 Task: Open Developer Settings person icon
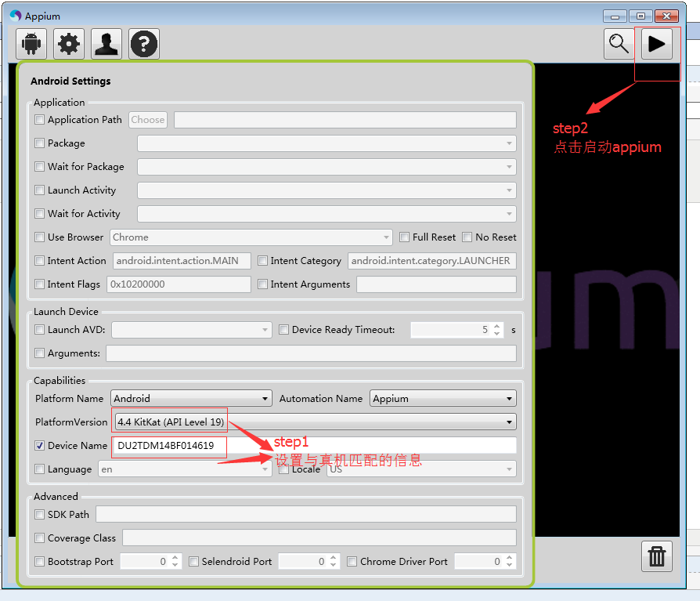[106, 44]
